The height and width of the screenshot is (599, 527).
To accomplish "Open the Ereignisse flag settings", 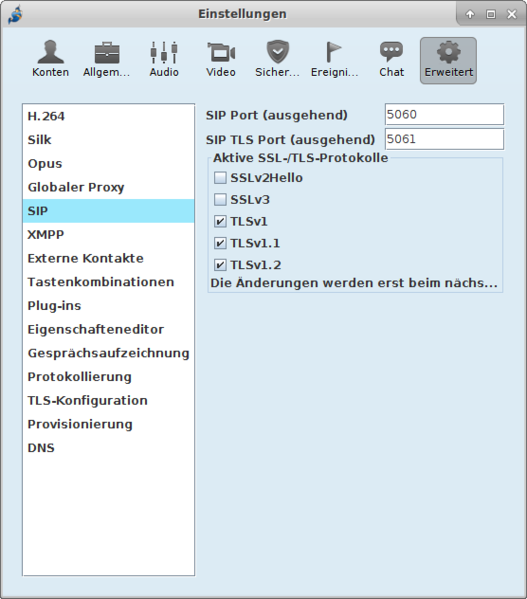I will [x=335, y=60].
